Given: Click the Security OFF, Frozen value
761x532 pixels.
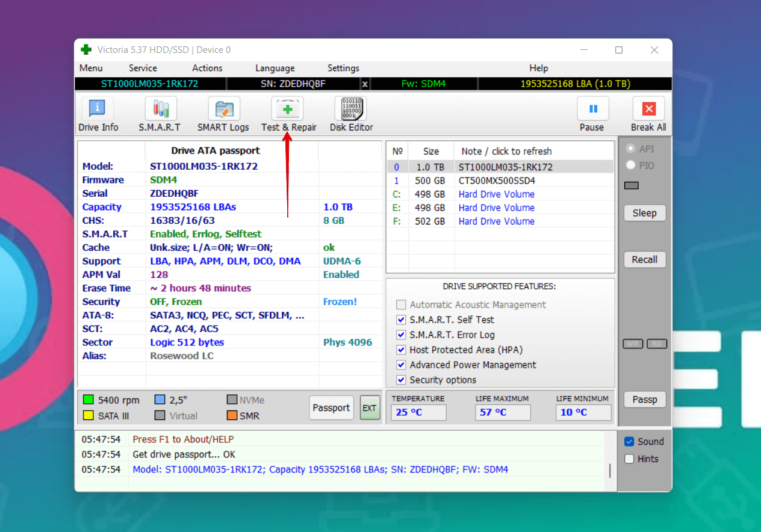Looking at the screenshot, I should pos(176,302).
